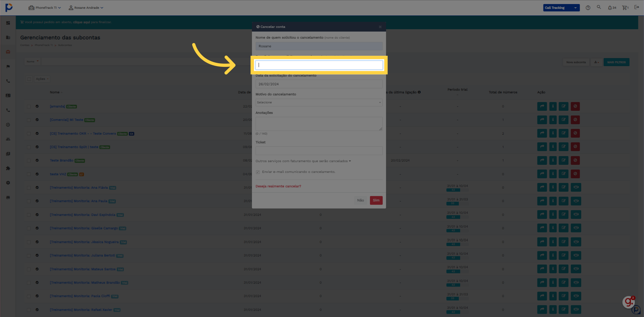Click the logout icon in the top bar
Image resolution: width=644 pixels, height=317 pixels.
tap(637, 7)
